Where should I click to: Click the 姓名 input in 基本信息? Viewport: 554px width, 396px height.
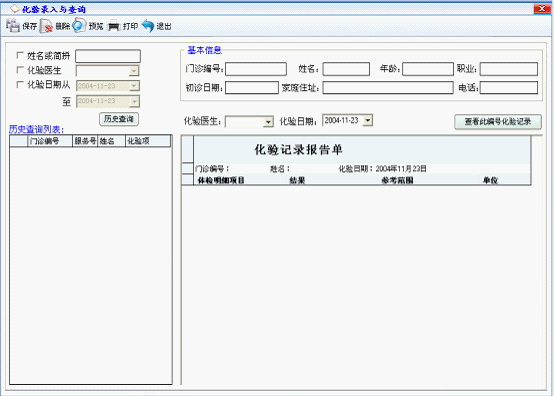346,69
